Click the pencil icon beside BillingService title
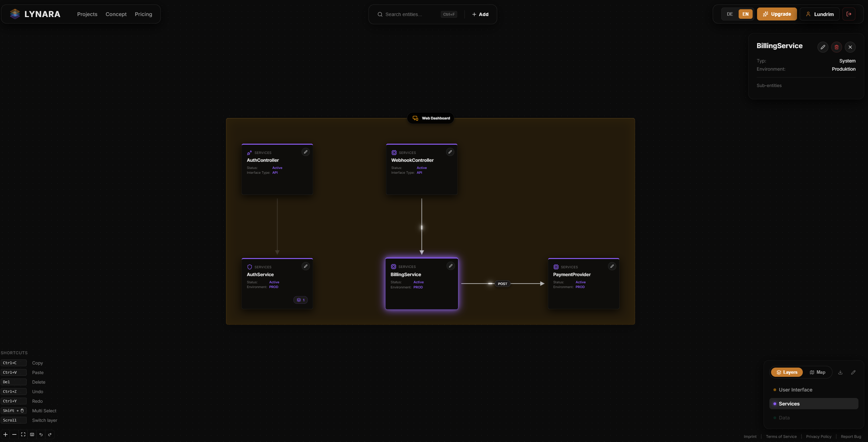868x442 pixels. pyautogui.click(x=823, y=47)
